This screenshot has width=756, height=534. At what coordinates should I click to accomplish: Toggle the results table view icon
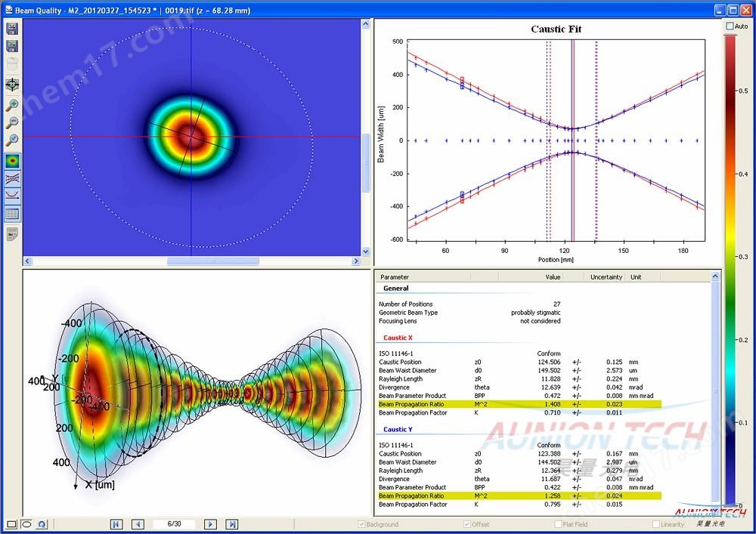click(x=12, y=214)
